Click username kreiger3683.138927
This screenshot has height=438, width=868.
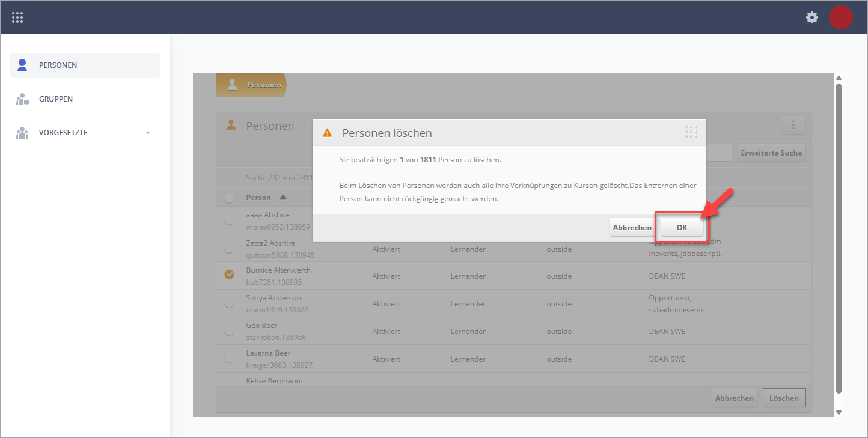280,365
